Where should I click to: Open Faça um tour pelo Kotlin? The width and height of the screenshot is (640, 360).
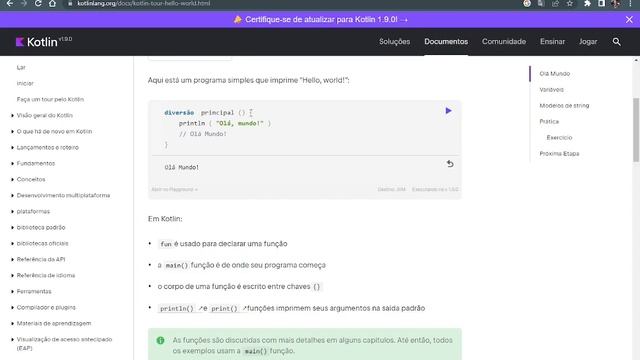pos(50,99)
